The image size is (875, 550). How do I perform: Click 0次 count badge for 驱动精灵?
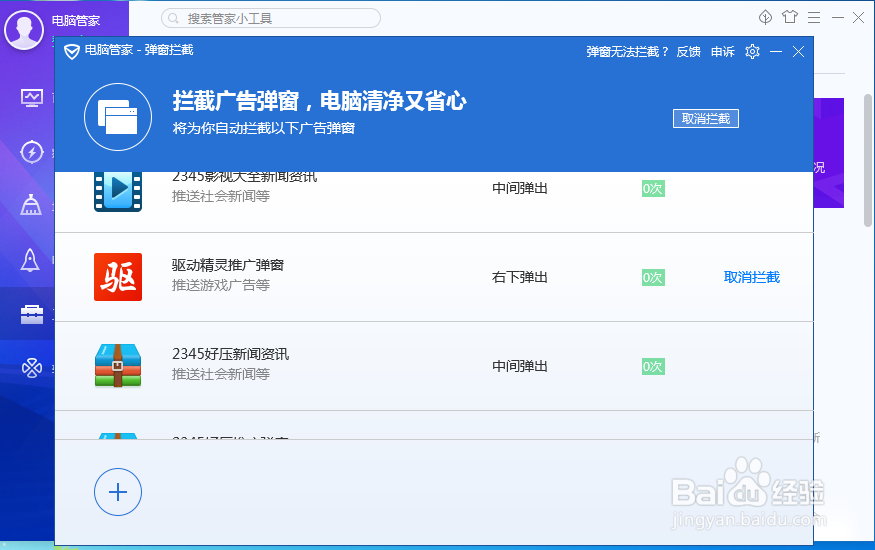click(653, 277)
